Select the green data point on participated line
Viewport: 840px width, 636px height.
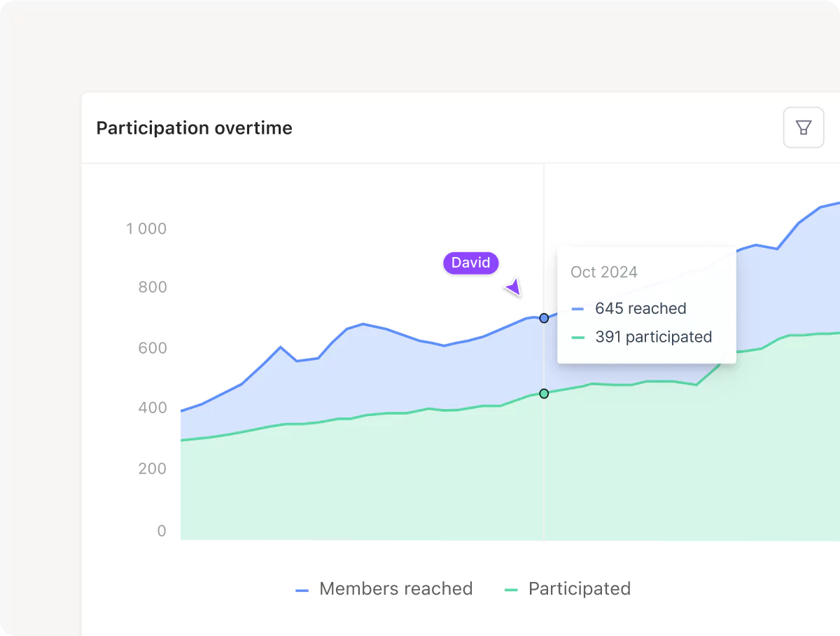pos(544,394)
